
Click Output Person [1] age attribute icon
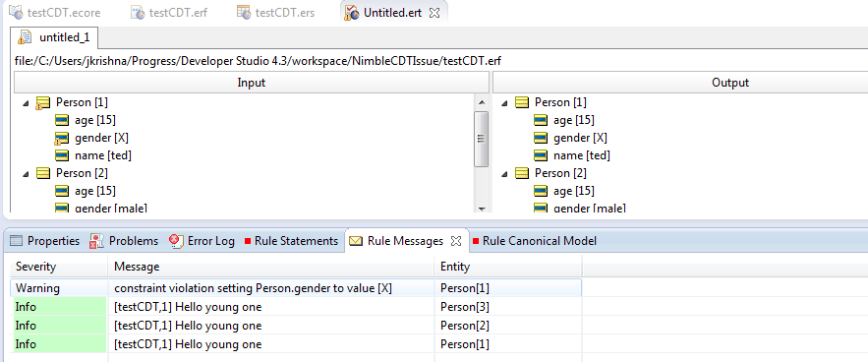click(541, 120)
